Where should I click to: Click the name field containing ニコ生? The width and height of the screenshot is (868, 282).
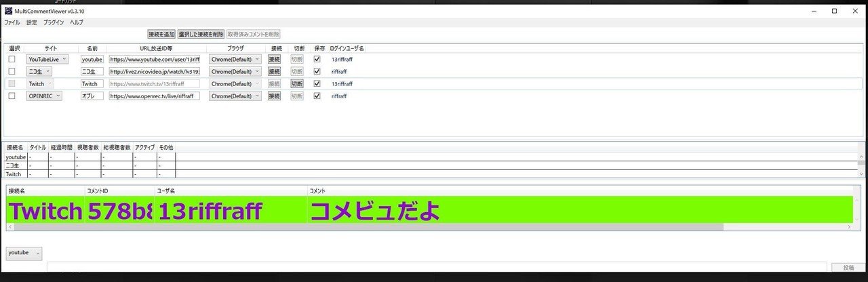click(92, 71)
